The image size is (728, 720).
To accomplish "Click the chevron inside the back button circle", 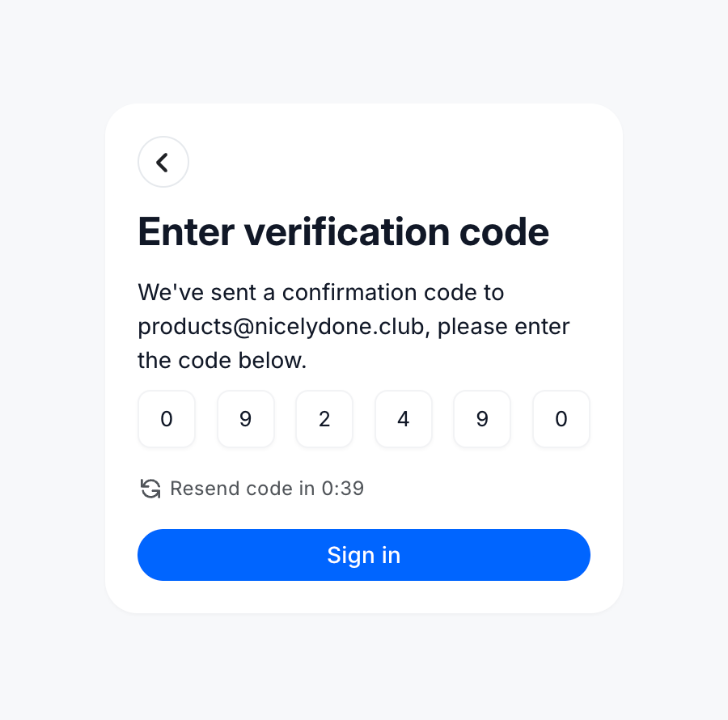I will click(163, 162).
